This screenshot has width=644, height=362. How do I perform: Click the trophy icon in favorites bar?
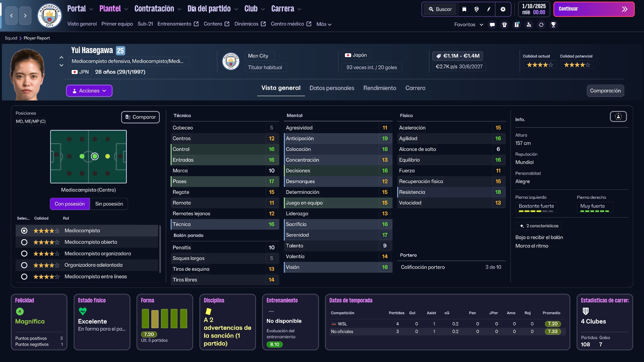click(x=553, y=25)
